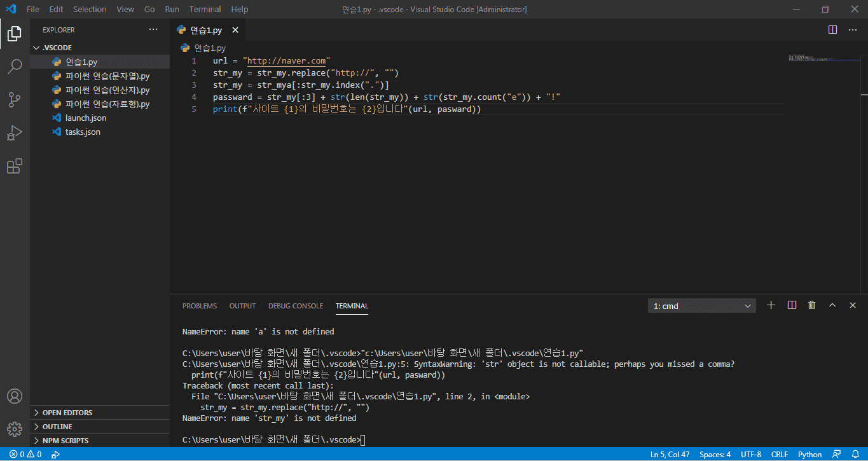Split the editor to the right
The width and height of the screenshot is (868, 461).
pos(832,30)
